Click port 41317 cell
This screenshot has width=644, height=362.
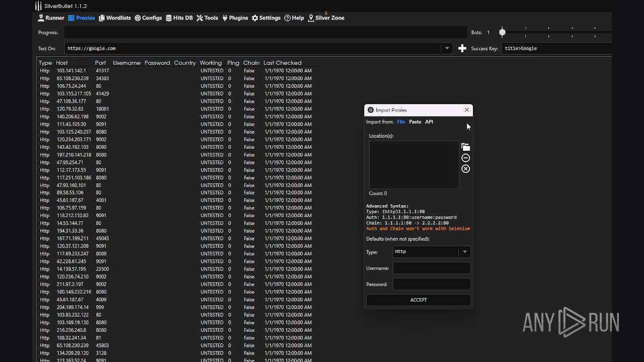103,71
